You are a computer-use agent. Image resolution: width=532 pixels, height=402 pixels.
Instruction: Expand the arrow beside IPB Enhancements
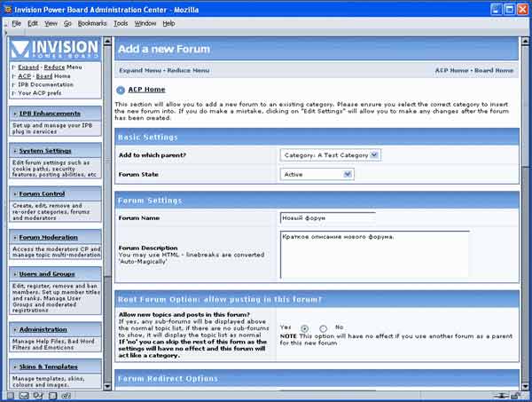point(15,114)
